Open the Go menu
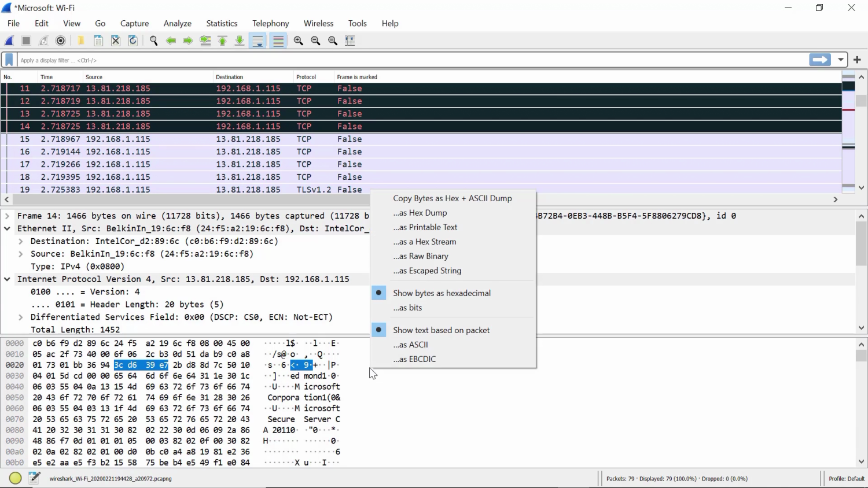 (100, 23)
